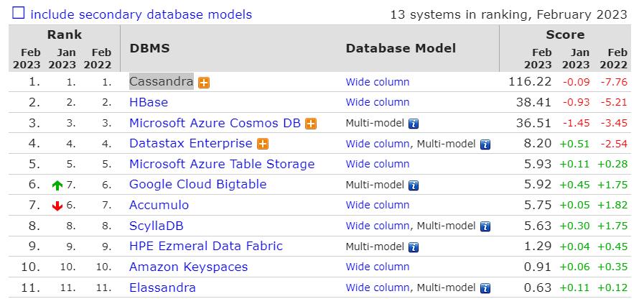Enable include secondary database models checkbox
Viewport: 644px width, 299px height.
pos(18,14)
